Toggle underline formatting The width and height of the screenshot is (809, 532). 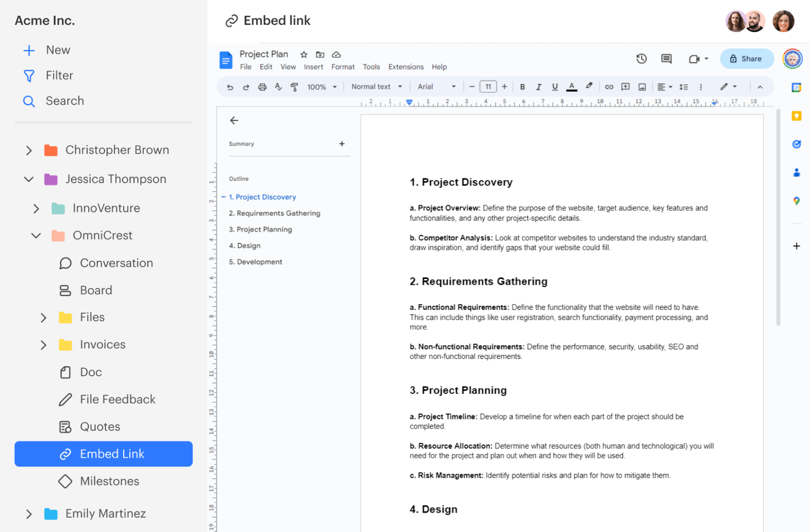(555, 87)
